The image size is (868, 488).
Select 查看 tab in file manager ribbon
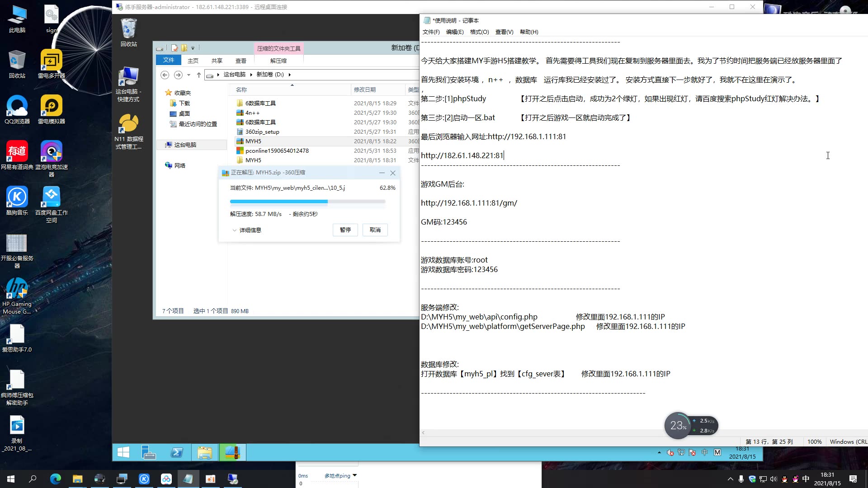click(x=241, y=60)
